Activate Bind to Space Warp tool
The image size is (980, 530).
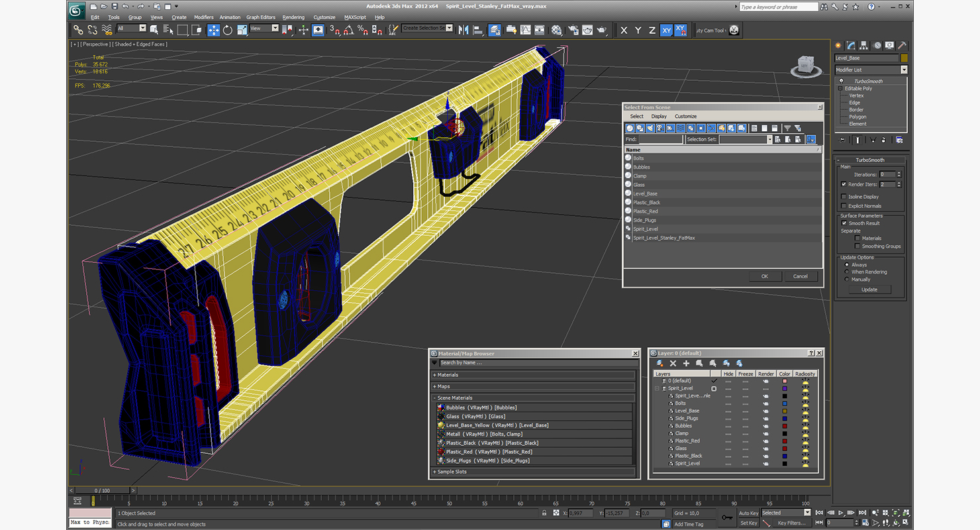click(107, 30)
